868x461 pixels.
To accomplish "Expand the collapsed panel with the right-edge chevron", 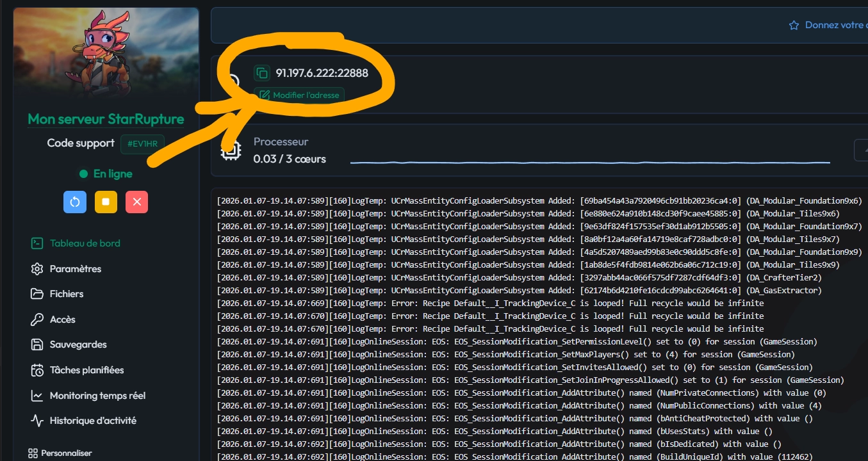I will pyautogui.click(x=865, y=149).
